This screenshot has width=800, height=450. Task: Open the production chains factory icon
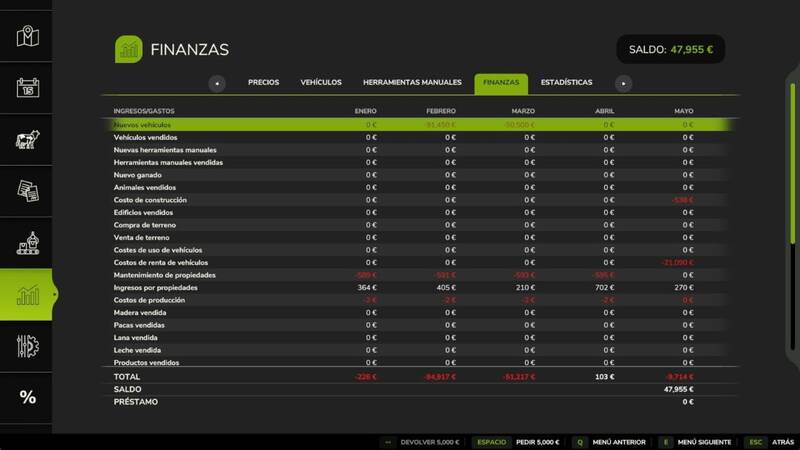click(28, 243)
